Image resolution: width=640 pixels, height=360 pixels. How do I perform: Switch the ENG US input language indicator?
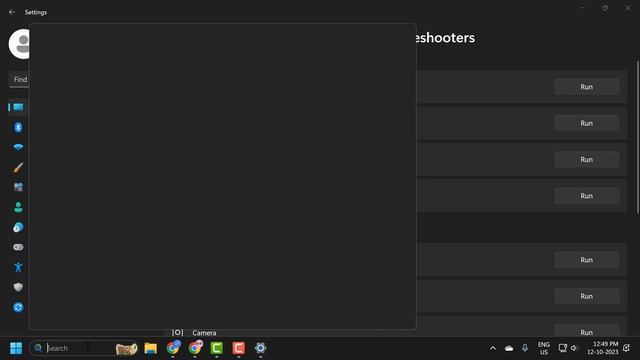tap(544, 348)
